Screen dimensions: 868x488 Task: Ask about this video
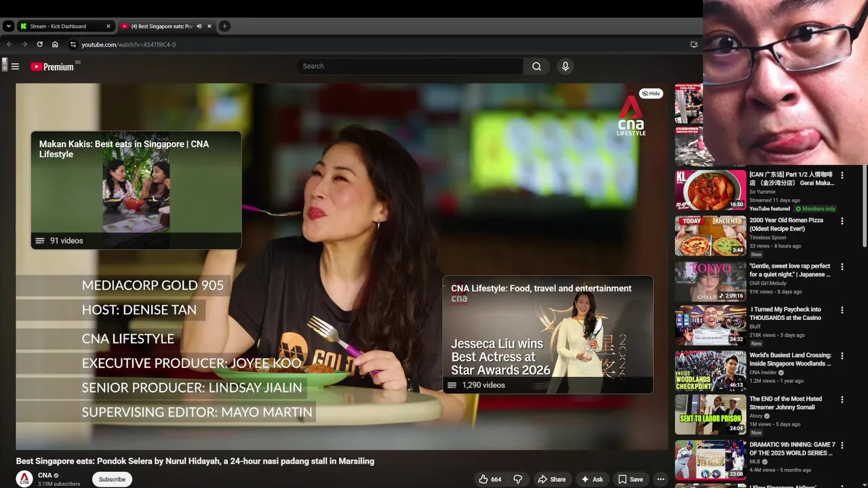(x=591, y=479)
